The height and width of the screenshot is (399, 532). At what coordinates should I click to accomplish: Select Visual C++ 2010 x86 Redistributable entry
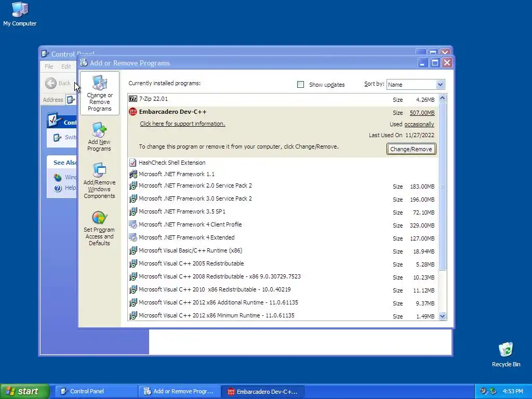tap(283, 290)
